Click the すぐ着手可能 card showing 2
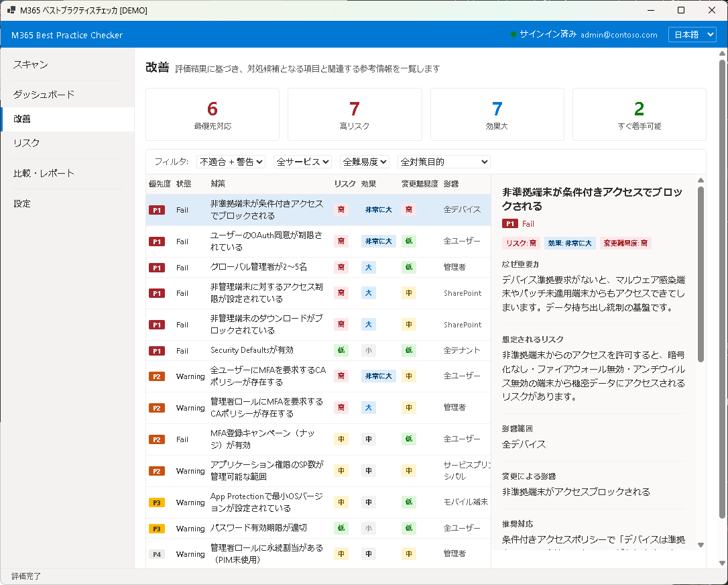728x585 pixels. (639, 114)
